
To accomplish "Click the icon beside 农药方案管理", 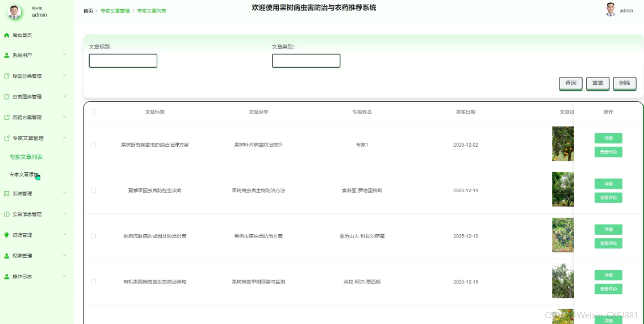I will (x=7, y=118).
